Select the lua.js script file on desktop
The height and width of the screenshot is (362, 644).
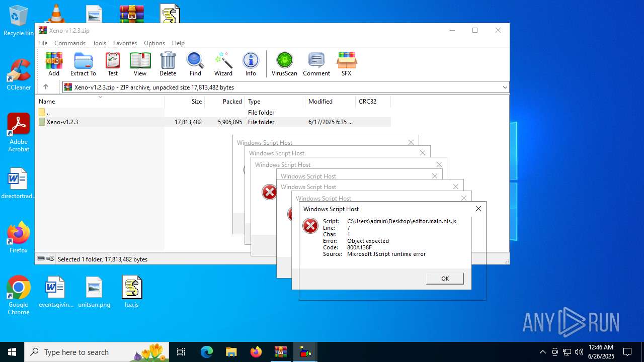132,292
